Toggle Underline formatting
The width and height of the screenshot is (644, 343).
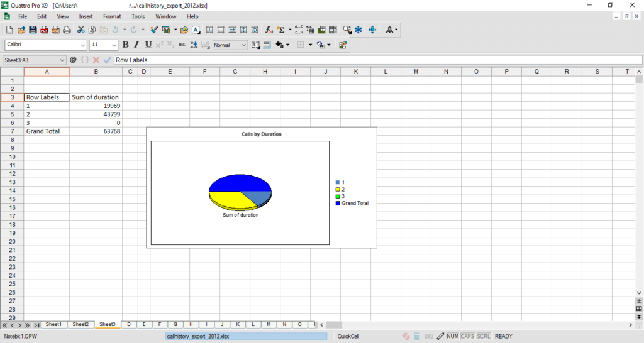click(148, 45)
